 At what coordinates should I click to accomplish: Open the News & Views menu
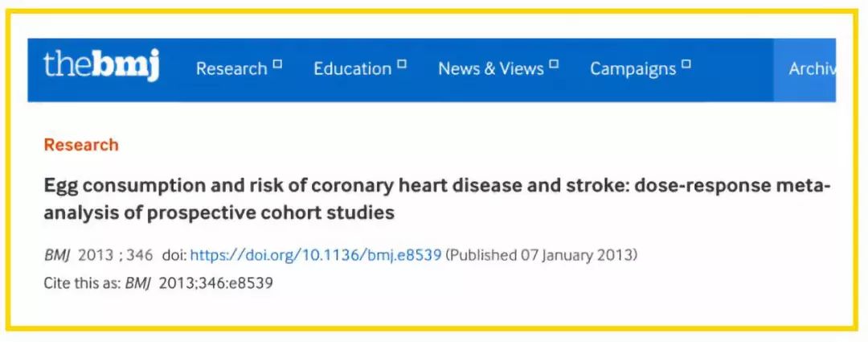490,69
